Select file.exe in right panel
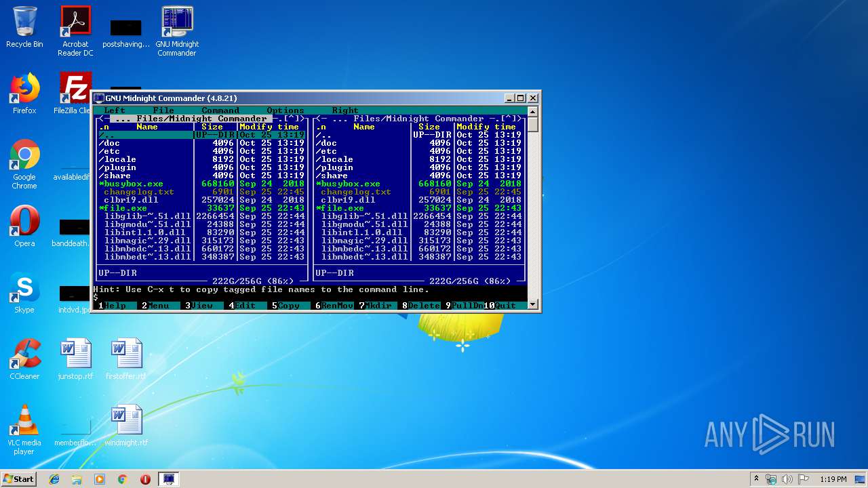 point(419,208)
